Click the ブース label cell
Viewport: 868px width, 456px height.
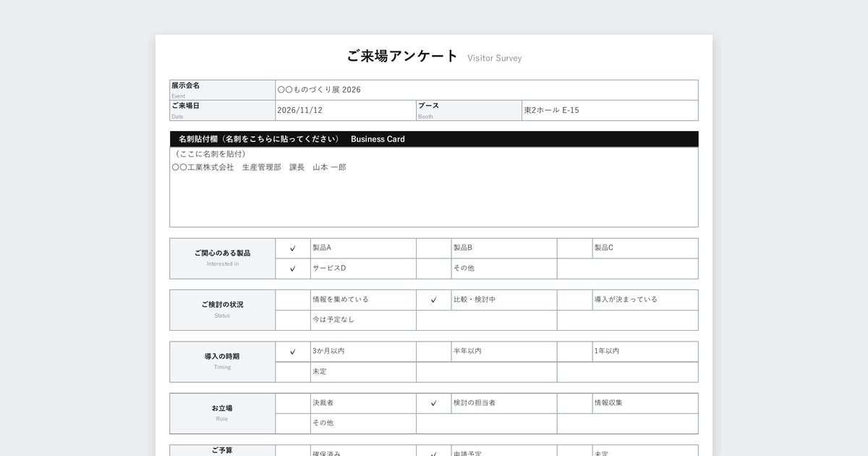click(x=469, y=110)
